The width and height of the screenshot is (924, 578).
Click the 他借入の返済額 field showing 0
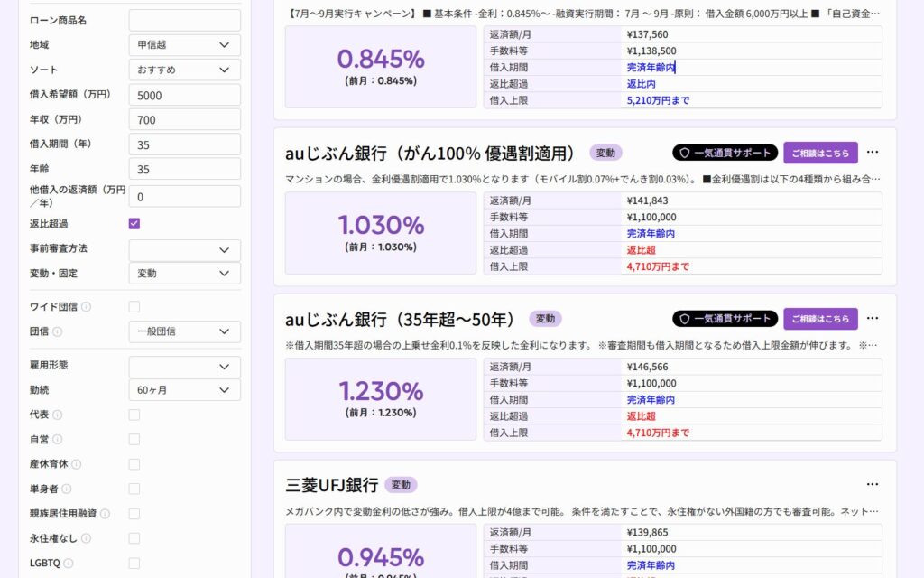click(x=184, y=196)
